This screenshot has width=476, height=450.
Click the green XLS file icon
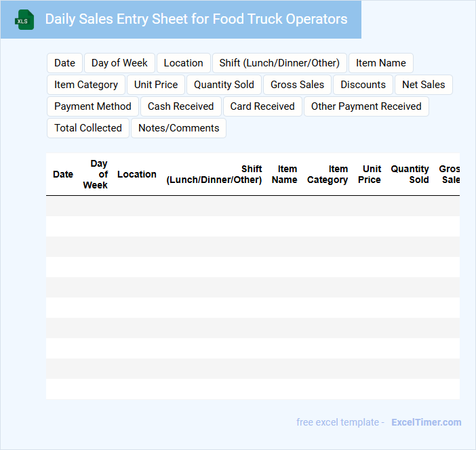tap(24, 20)
